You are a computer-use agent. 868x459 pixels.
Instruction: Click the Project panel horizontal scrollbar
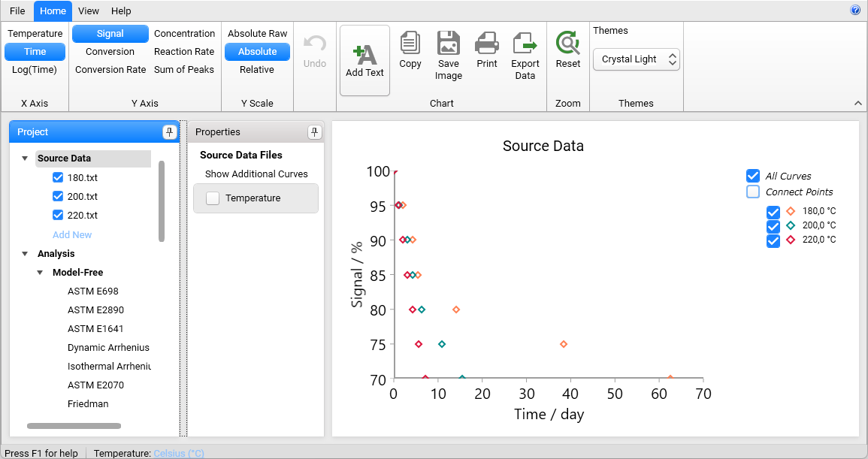tap(74, 426)
